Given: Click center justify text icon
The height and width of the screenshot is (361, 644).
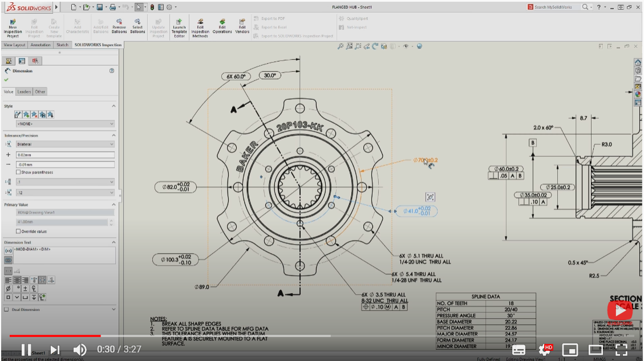Looking at the screenshot, I should click(x=17, y=280).
